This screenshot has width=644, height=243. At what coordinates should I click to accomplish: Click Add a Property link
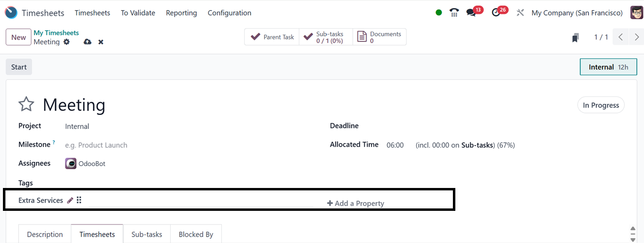click(355, 203)
